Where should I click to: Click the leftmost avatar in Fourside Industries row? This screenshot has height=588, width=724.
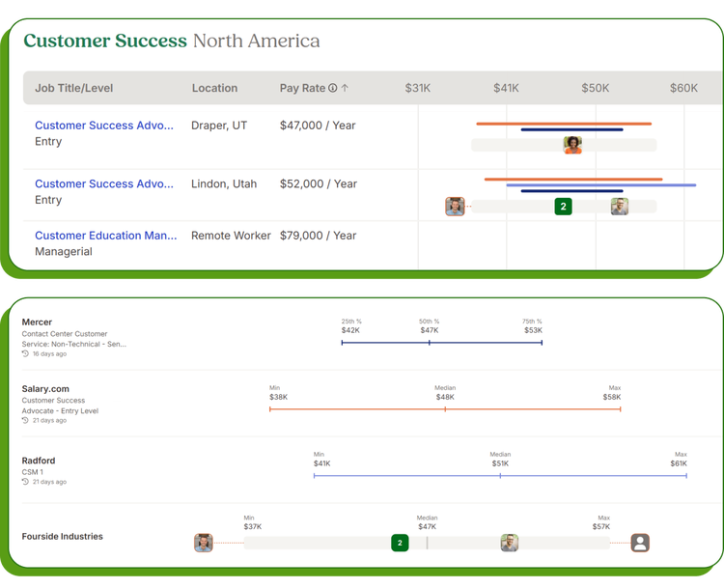click(204, 543)
